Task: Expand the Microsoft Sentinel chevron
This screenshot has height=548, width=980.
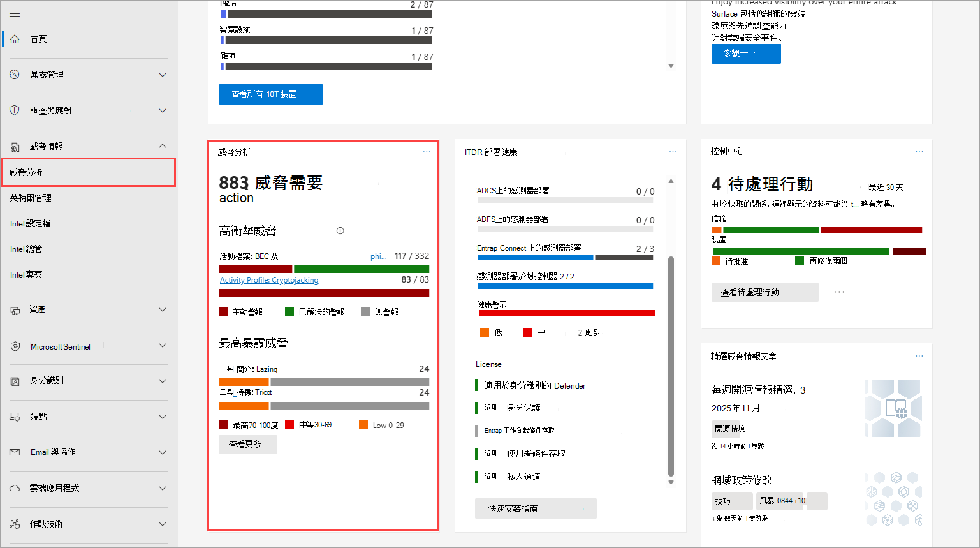Action: (163, 345)
